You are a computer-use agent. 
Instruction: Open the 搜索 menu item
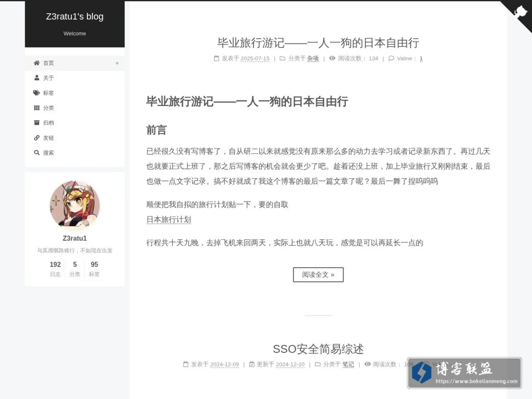pos(74,153)
